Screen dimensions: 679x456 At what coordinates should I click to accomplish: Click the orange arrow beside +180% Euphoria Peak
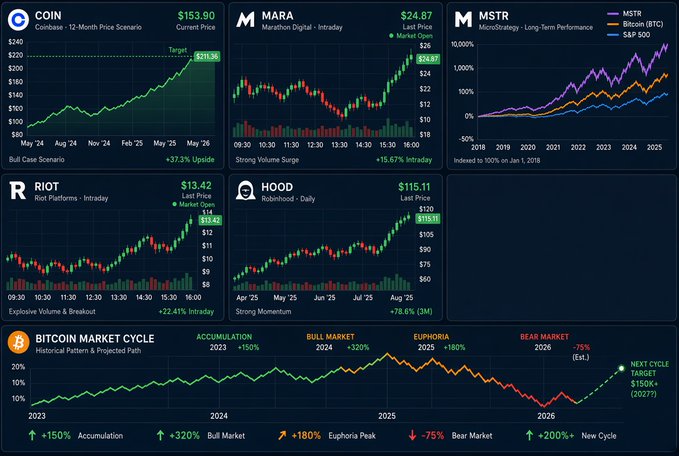click(x=282, y=435)
